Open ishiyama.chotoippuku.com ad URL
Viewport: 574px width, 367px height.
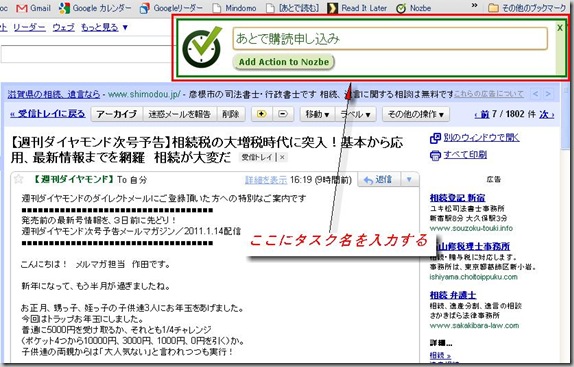coord(473,277)
